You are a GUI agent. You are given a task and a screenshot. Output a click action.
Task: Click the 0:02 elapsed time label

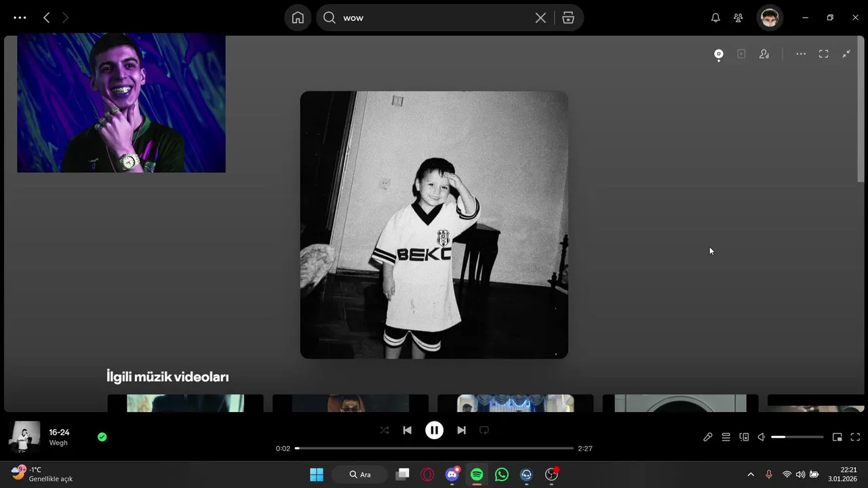coord(283,449)
